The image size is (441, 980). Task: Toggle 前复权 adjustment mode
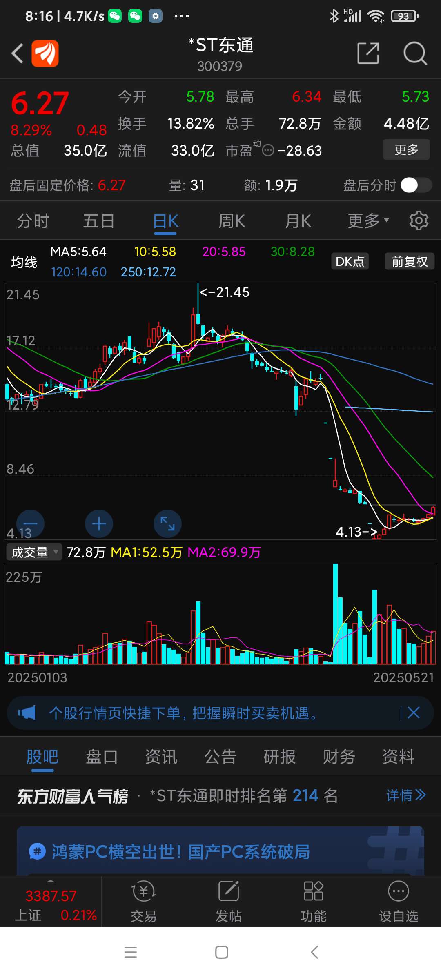point(410,261)
